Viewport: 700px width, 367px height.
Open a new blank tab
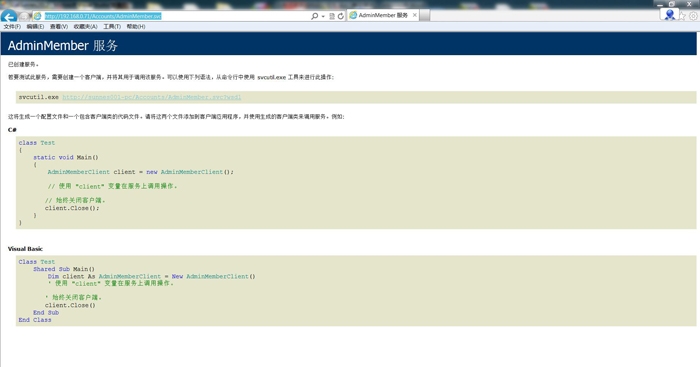(425, 15)
